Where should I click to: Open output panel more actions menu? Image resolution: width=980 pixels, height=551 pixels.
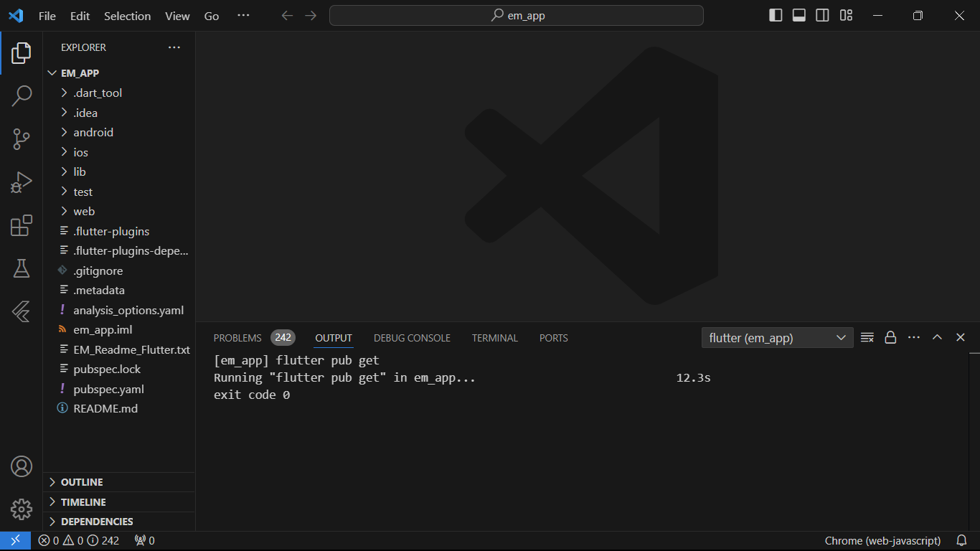tap(914, 338)
